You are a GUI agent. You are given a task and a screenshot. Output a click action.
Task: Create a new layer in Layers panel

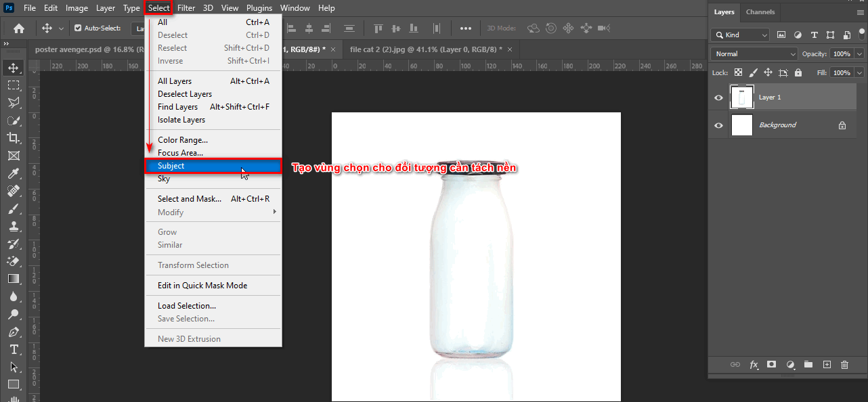827,364
